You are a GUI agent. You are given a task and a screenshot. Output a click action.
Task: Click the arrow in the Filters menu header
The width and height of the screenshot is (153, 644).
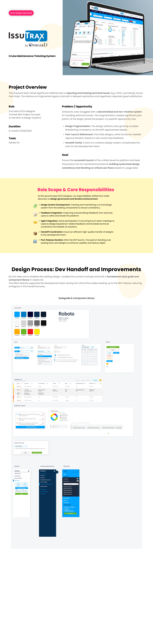(78, 471)
